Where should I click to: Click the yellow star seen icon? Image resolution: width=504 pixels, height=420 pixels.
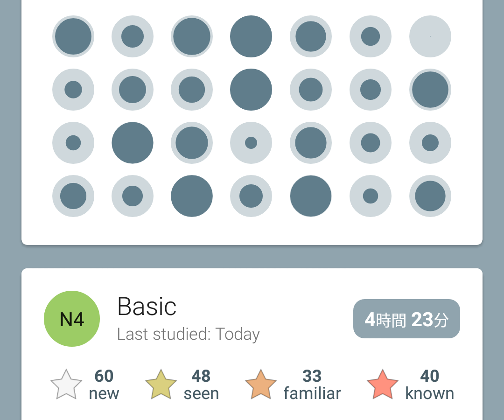(161, 385)
